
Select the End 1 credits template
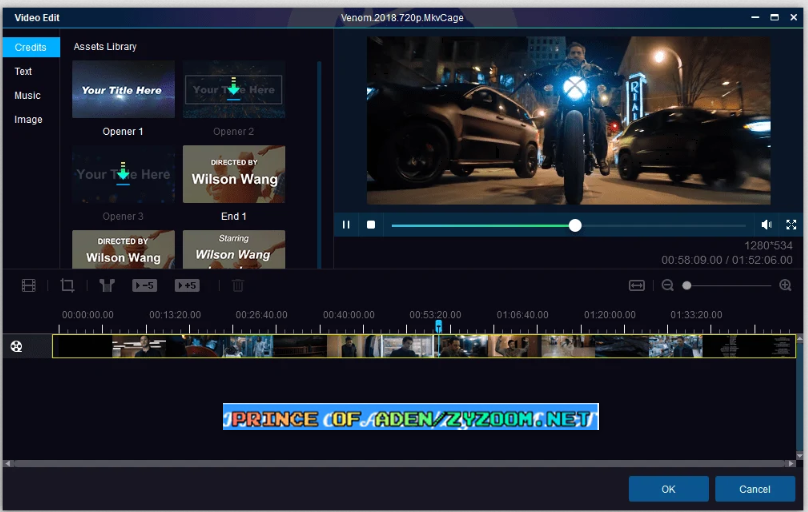point(234,174)
